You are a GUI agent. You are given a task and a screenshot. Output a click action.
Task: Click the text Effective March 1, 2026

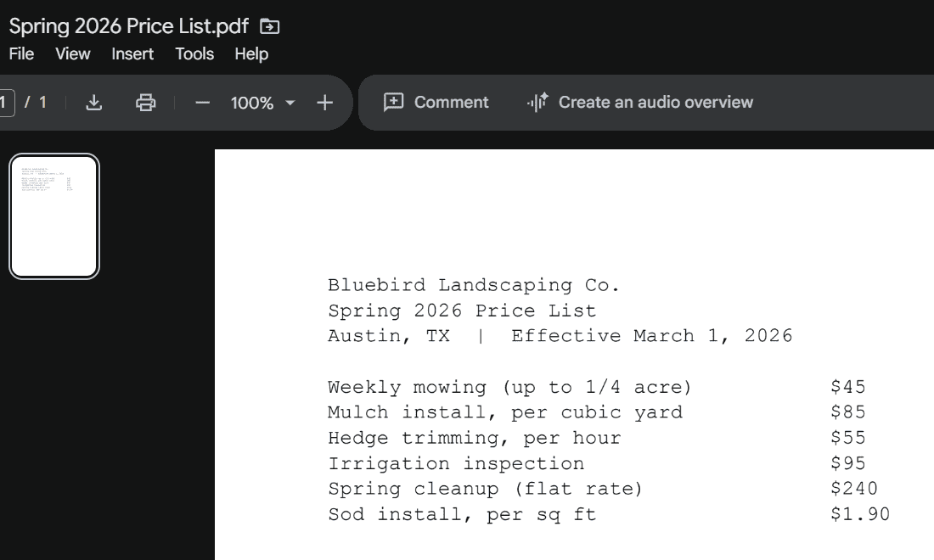[x=651, y=336]
